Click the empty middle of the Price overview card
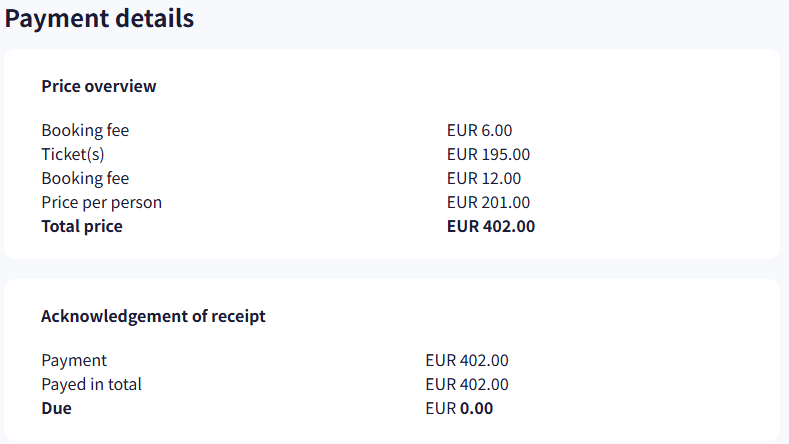 pos(300,178)
